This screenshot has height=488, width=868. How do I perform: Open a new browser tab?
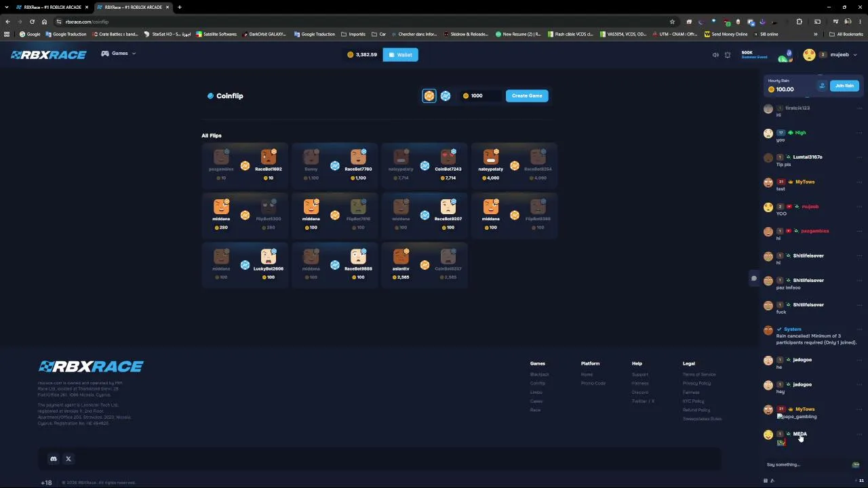coord(180,7)
